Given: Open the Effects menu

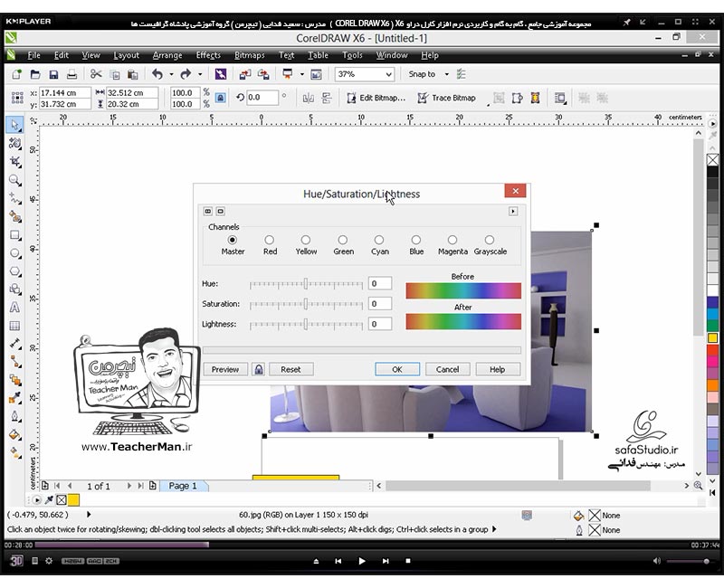Looking at the screenshot, I should point(208,55).
